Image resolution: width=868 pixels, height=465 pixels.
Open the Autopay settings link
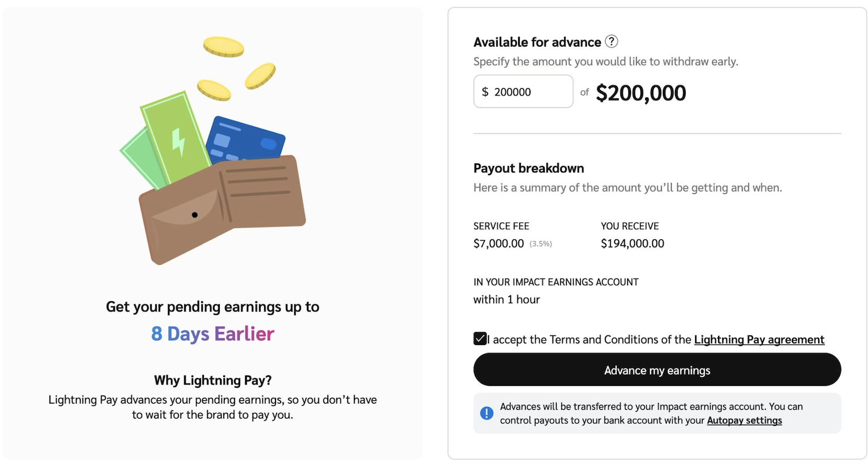point(744,421)
